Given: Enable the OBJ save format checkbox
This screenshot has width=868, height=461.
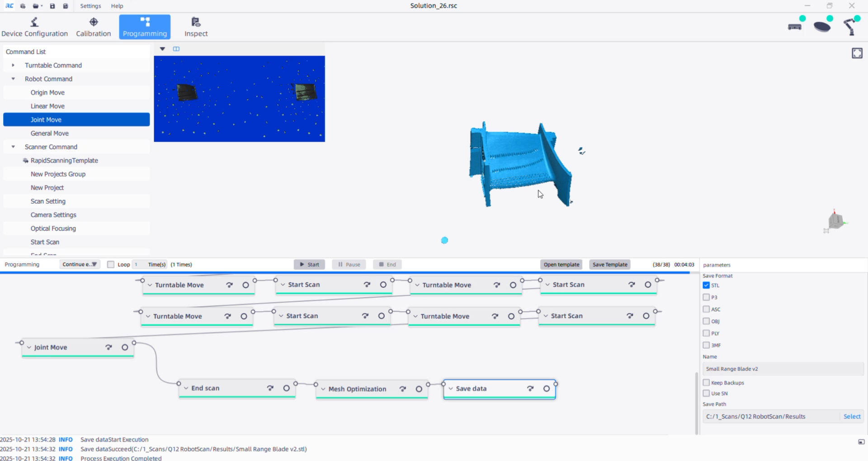Looking at the screenshot, I should click(706, 321).
